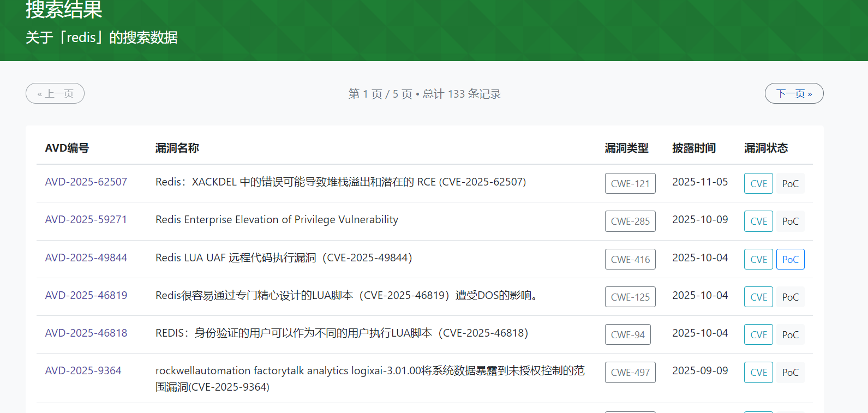Viewport: 868px width, 413px height.
Task: Open AVD-2025-62507 vulnerability link
Action: click(x=86, y=182)
